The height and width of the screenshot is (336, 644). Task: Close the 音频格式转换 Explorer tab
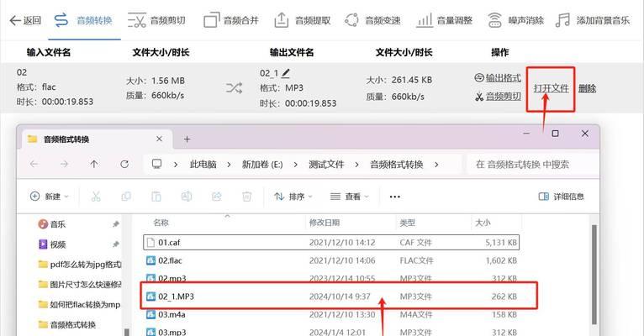point(160,139)
